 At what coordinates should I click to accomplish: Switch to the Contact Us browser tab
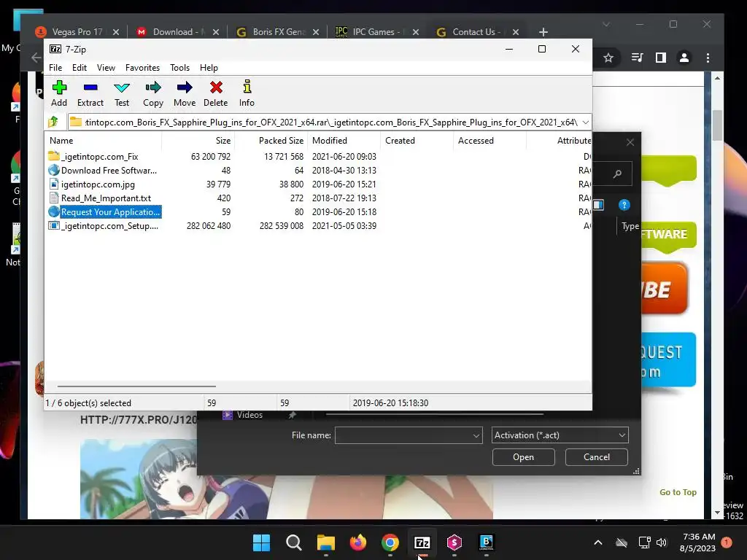coord(478,32)
